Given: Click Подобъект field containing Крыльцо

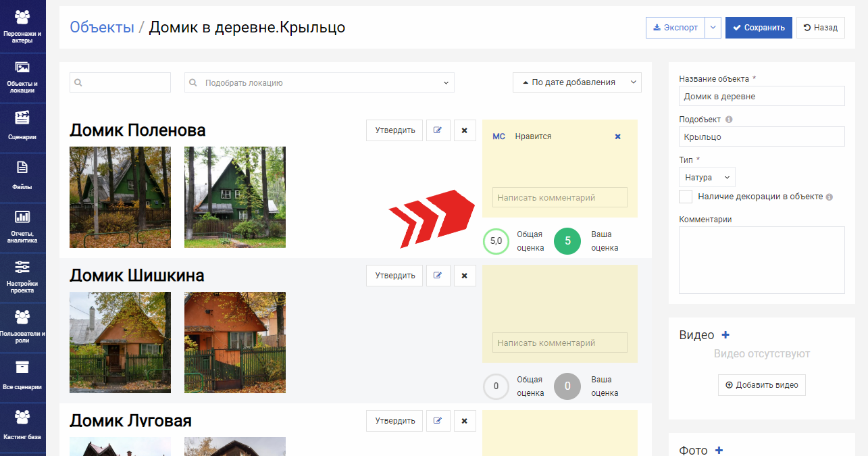Looking at the screenshot, I should tap(761, 136).
